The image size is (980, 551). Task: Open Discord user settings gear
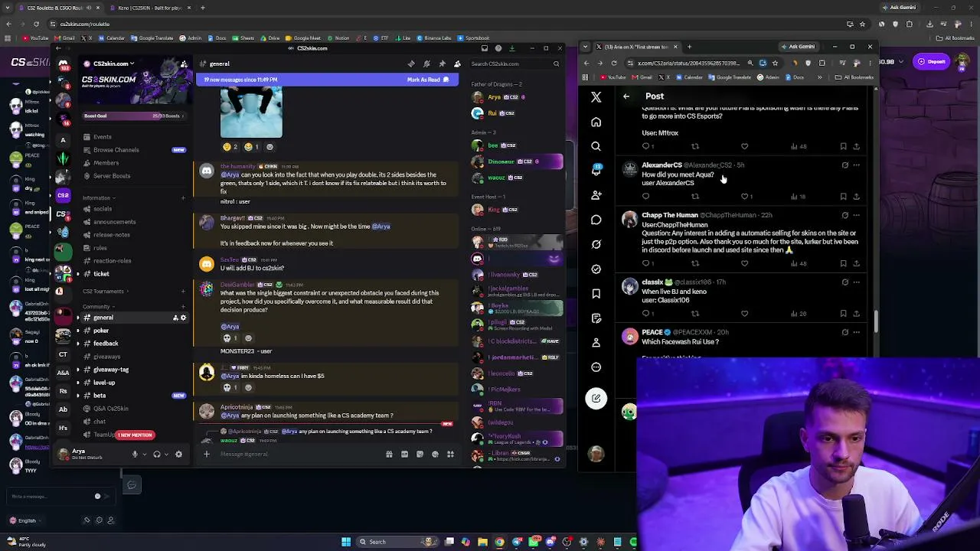tap(178, 454)
